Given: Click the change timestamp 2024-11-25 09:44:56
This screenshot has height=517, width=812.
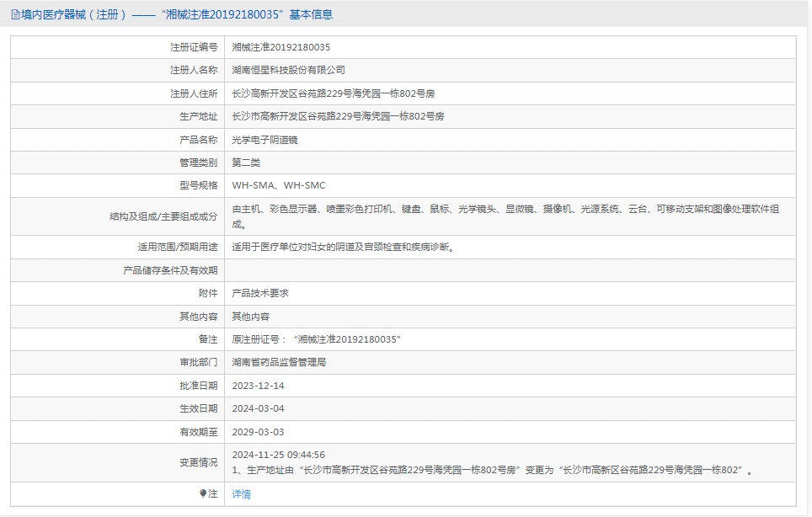Looking at the screenshot, I should coord(278,456).
